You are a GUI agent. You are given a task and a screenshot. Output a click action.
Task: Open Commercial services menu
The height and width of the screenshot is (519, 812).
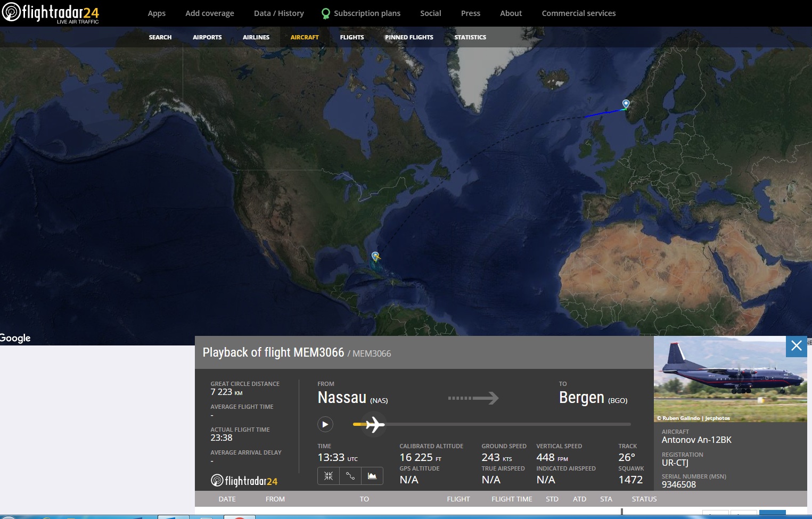[x=578, y=13]
